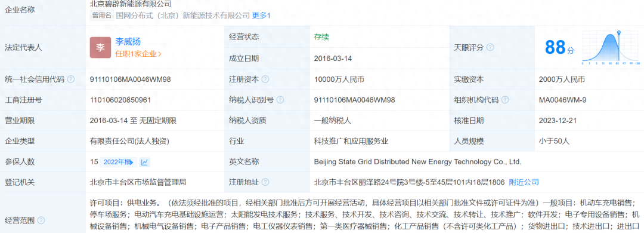Click the 曾用名 tag label
Viewport: 644px width, 233px height.
(102, 16)
